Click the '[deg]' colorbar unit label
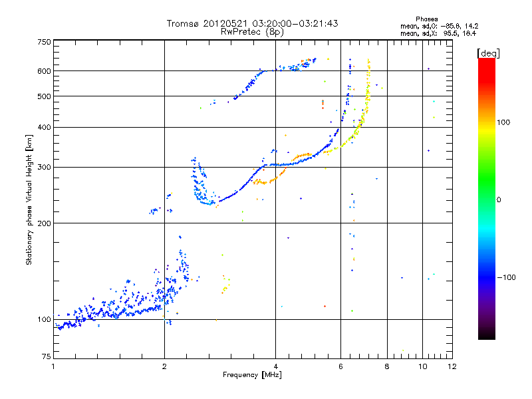Viewport: 532px width, 399px height. point(489,53)
